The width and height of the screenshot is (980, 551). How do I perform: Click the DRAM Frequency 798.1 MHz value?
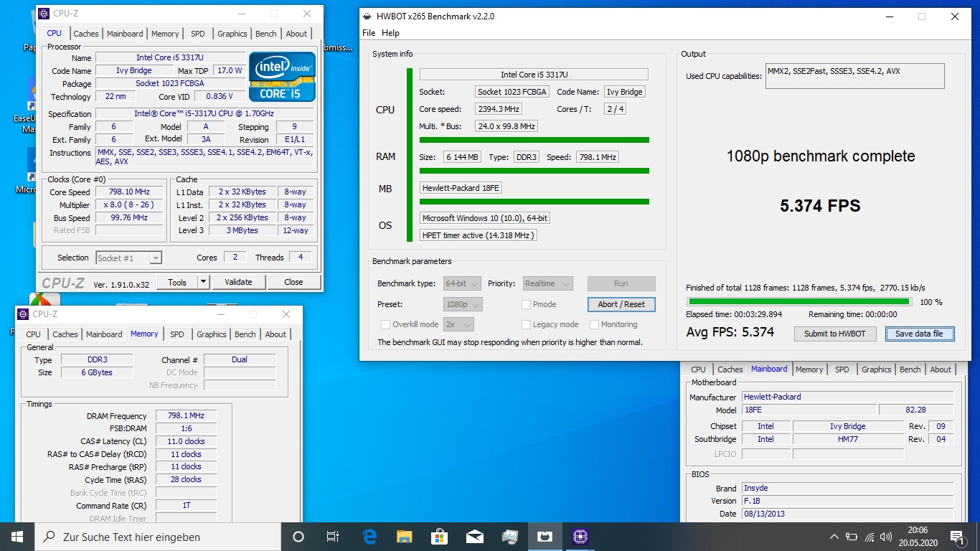point(186,415)
